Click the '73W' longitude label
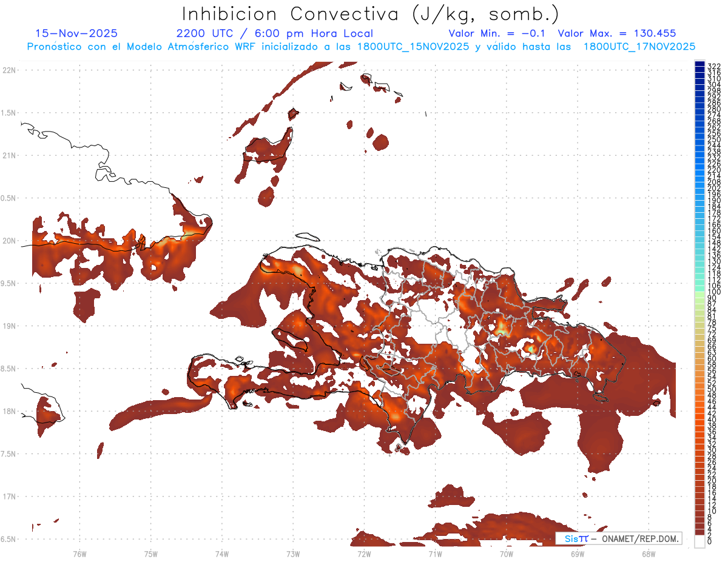The image size is (728, 562). 293,554
